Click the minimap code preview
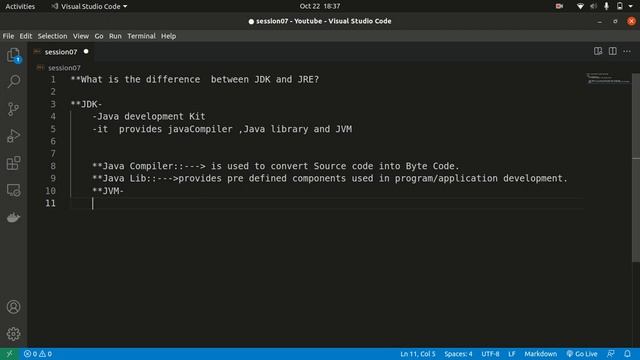This screenshot has width=640, height=360. [608, 78]
